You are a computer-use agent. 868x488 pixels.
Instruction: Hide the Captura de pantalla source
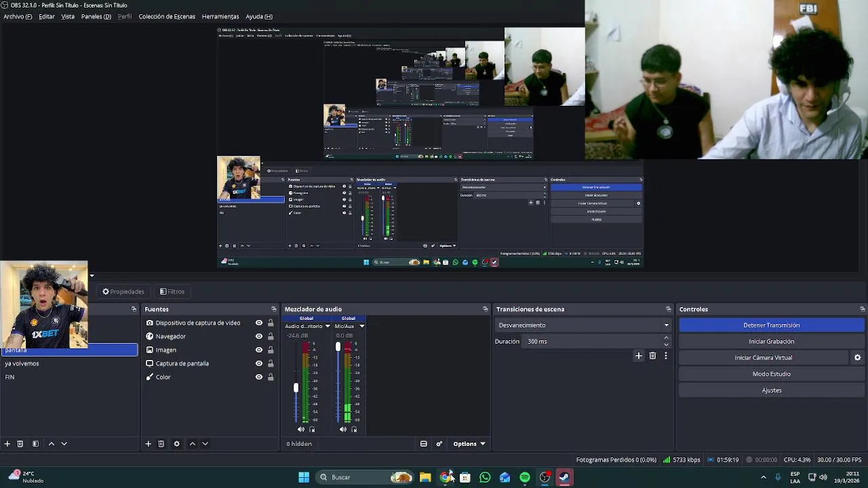click(258, 363)
